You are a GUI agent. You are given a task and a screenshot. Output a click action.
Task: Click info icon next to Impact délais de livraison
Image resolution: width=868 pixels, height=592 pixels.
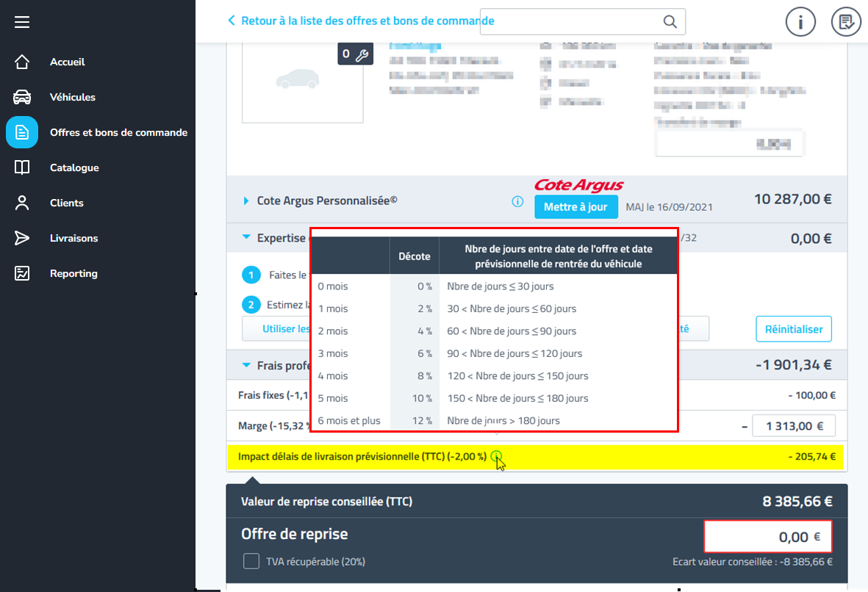tap(497, 456)
